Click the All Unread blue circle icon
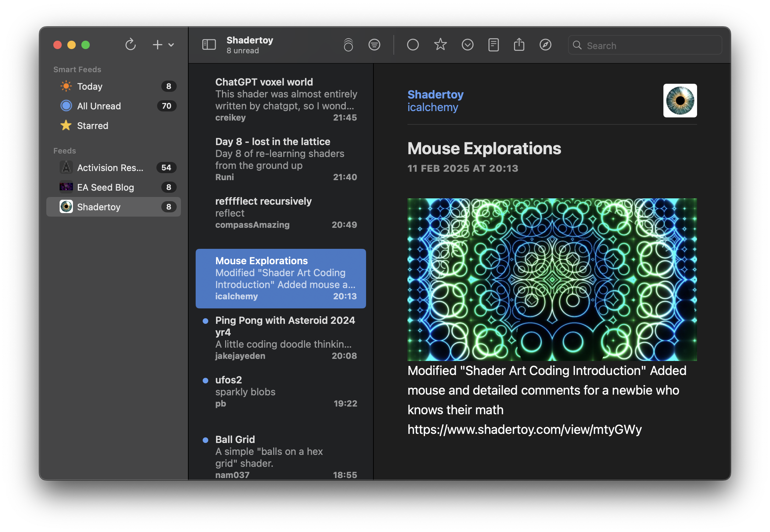The height and width of the screenshot is (532, 770). [66, 106]
